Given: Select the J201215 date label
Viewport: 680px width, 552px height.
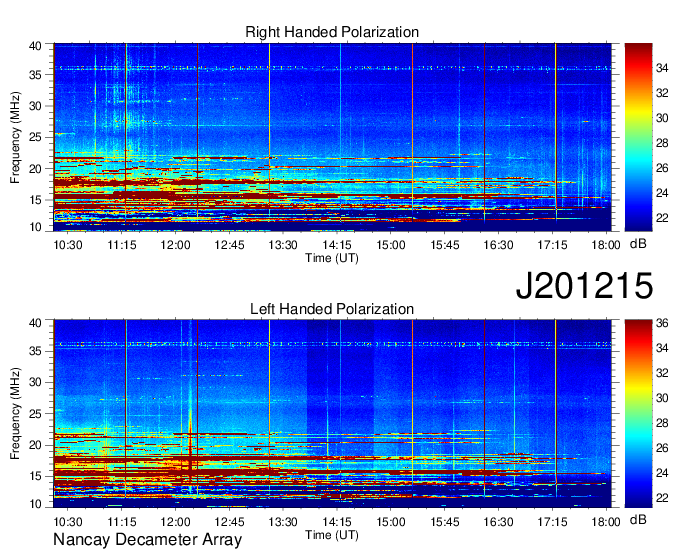Looking at the screenshot, I should [x=584, y=286].
